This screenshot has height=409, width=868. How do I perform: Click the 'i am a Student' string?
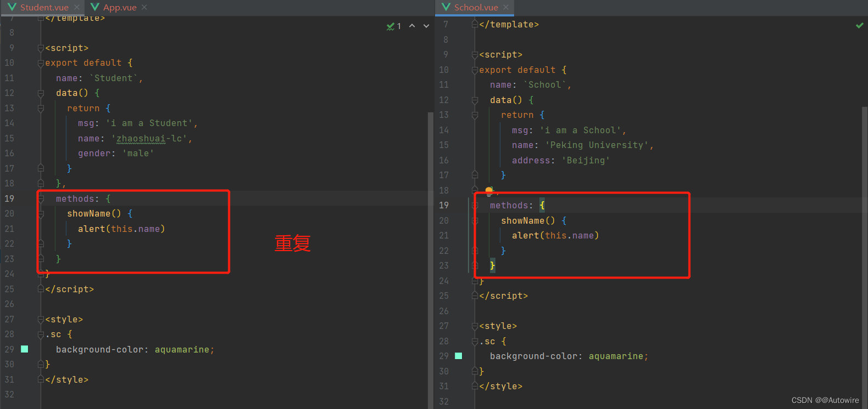(x=149, y=123)
